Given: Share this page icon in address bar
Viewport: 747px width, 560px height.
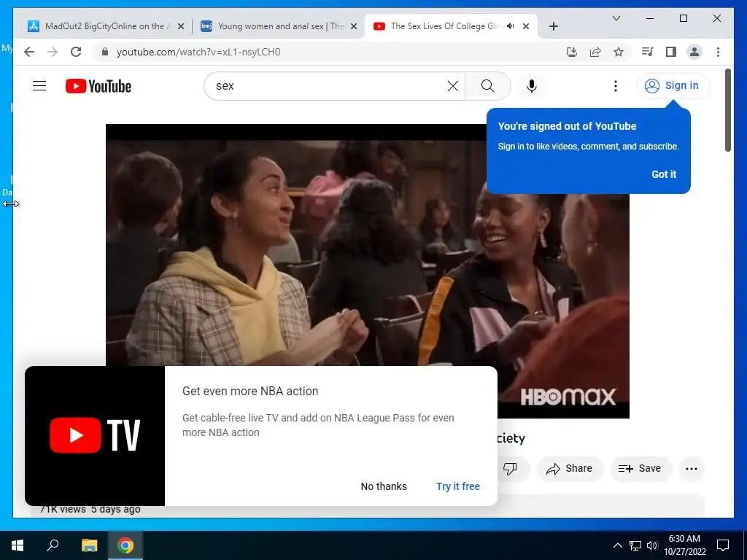Looking at the screenshot, I should pos(595,52).
